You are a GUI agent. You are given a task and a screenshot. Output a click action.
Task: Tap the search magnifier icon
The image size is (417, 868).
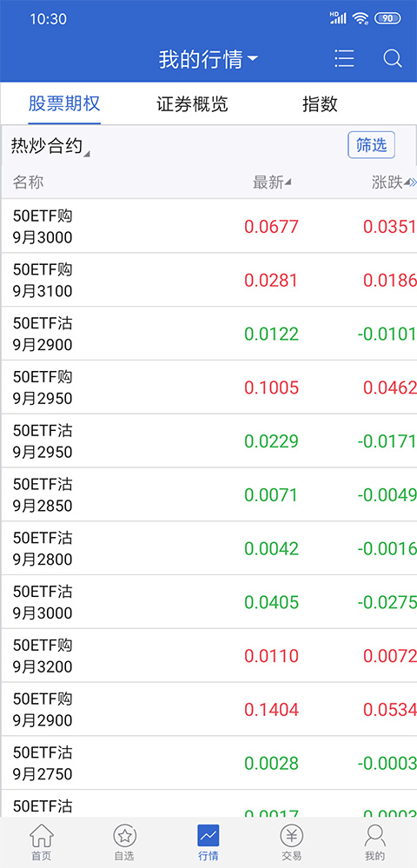(x=392, y=59)
